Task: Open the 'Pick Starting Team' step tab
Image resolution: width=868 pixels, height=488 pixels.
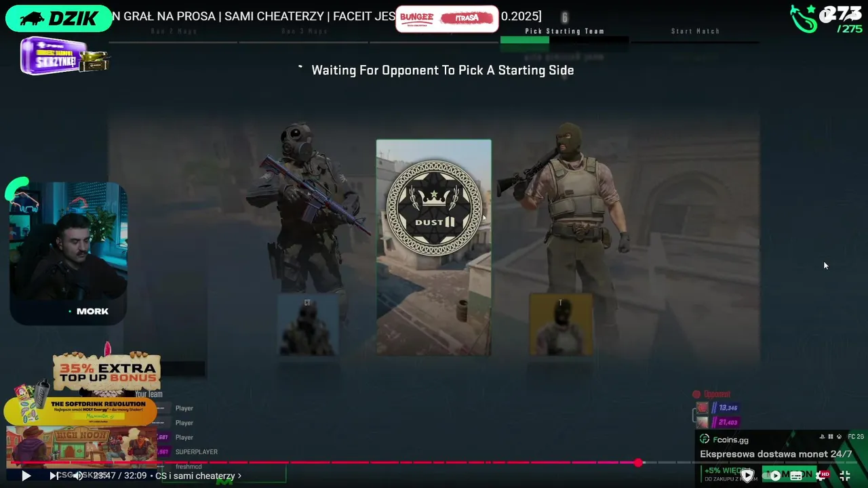Action: pos(565,31)
